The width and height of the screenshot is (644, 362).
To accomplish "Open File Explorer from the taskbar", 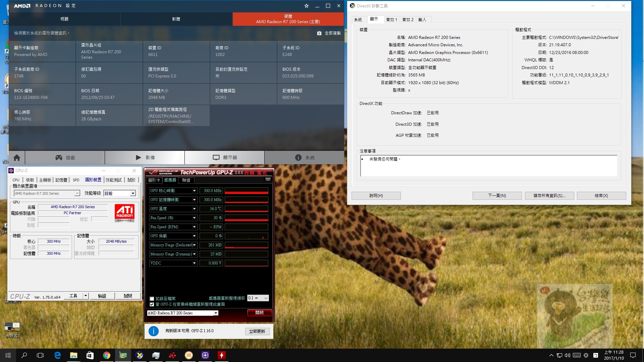I will click(74, 355).
